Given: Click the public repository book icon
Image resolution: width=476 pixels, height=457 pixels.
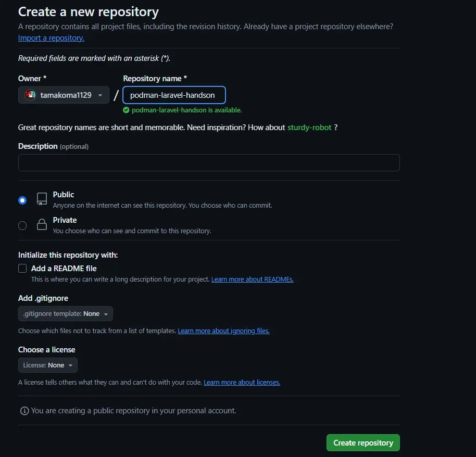Looking at the screenshot, I should [42, 199].
